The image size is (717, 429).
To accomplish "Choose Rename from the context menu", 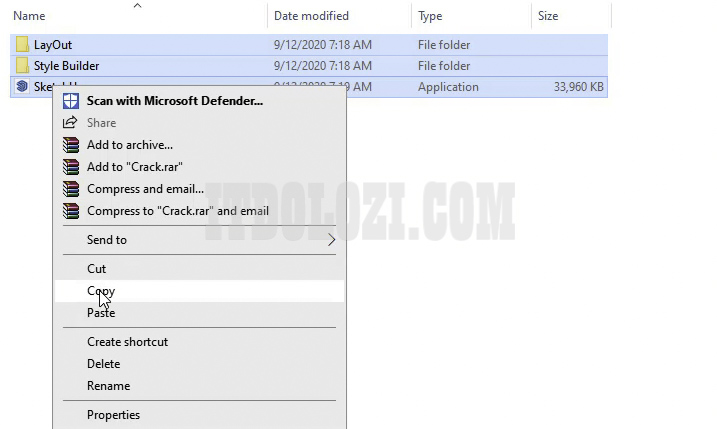I will pyautogui.click(x=108, y=386).
